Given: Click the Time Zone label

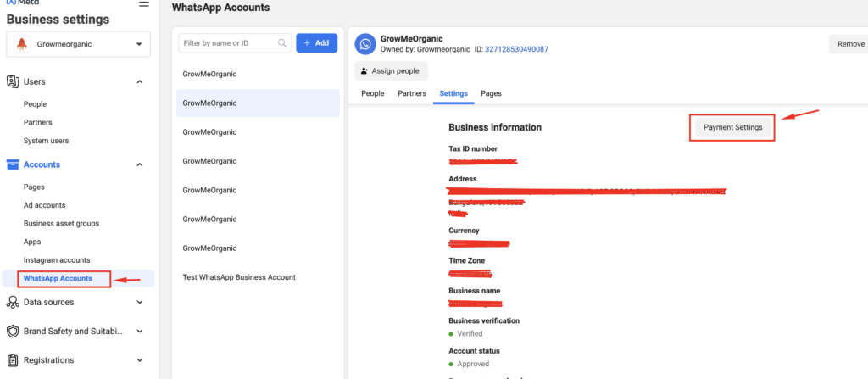Looking at the screenshot, I should pyautogui.click(x=467, y=260).
